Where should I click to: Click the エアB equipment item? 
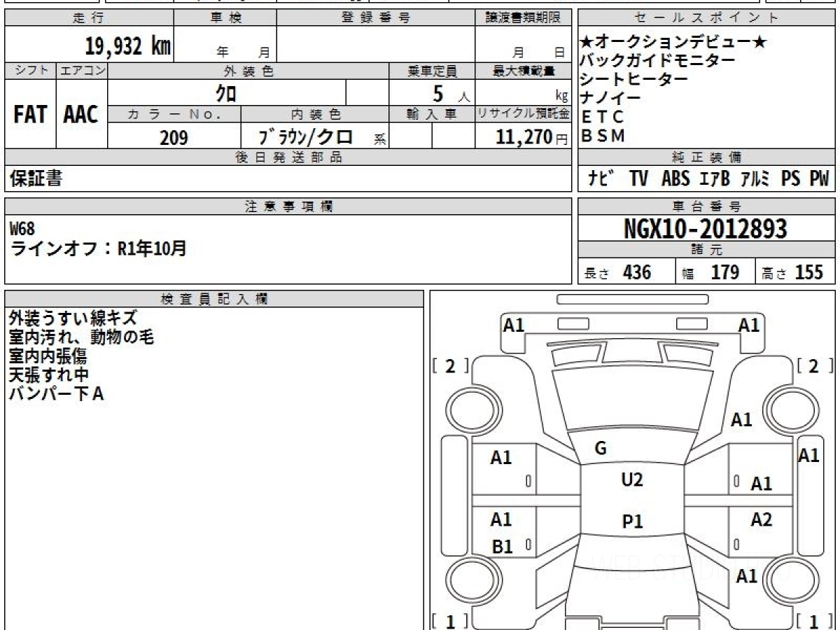pos(715,179)
